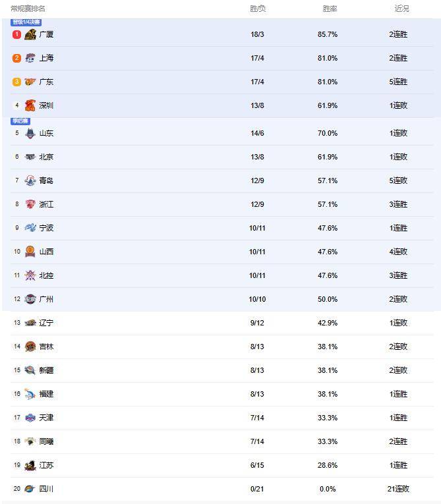Click the 常规赛排名 header label
This screenshot has width=441, height=504.
click(28, 9)
